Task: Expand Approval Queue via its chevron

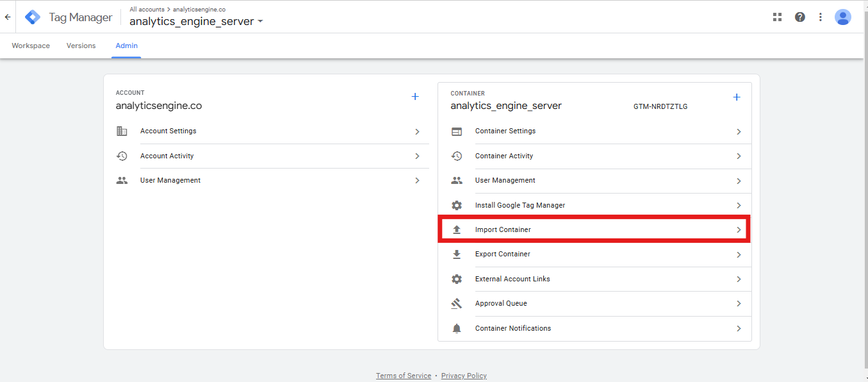Action: pyautogui.click(x=739, y=304)
